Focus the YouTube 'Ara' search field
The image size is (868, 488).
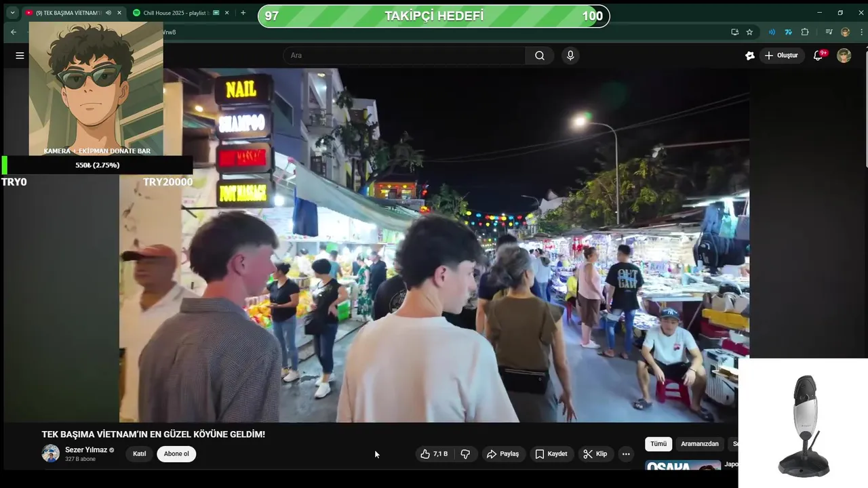pos(405,56)
